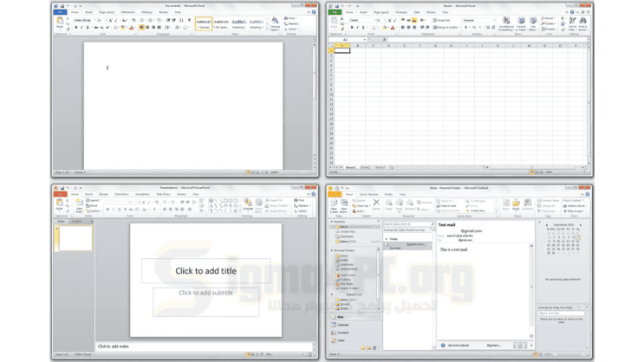Click the 'Click to add notes' area
The width and height of the screenshot is (644, 362).
click(x=205, y=346)
